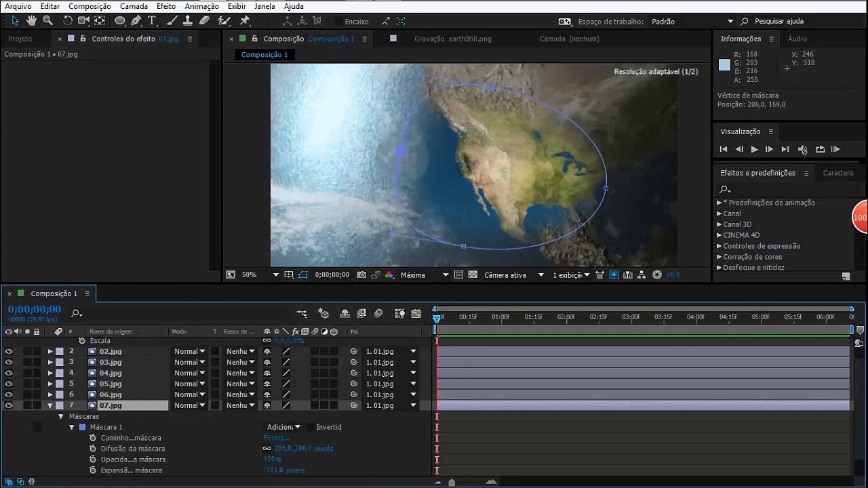This screenshot has width=868, height=488.
Task: Enable motion blur timeline switch
Action: (378, 313)
